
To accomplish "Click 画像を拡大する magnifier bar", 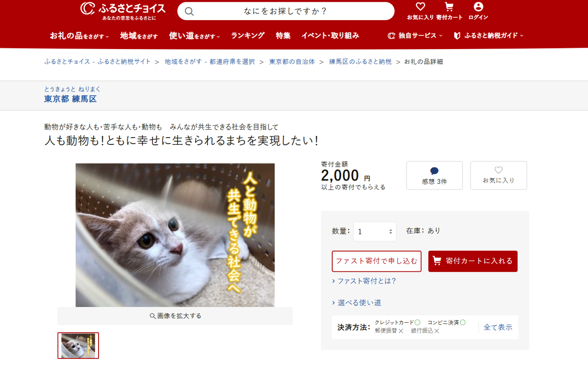I will [x=175, y=316].
